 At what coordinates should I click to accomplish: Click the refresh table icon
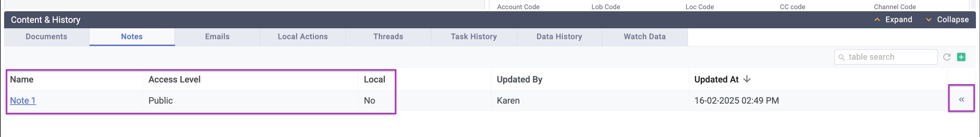click(x=947, y=57)
